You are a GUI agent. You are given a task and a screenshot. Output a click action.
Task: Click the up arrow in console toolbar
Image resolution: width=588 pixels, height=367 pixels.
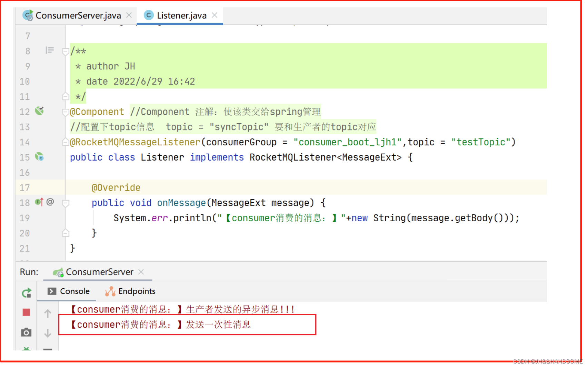point(48,313)
